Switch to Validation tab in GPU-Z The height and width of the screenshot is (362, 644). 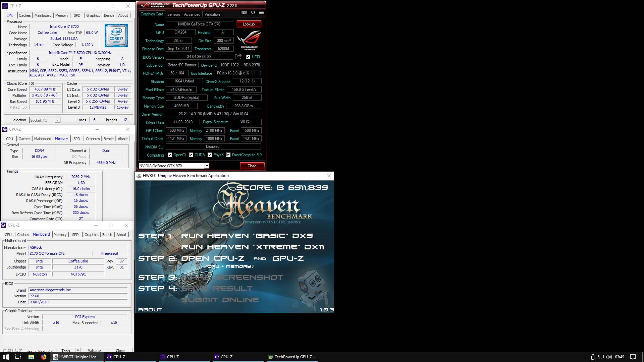click(x=212, y=14)
